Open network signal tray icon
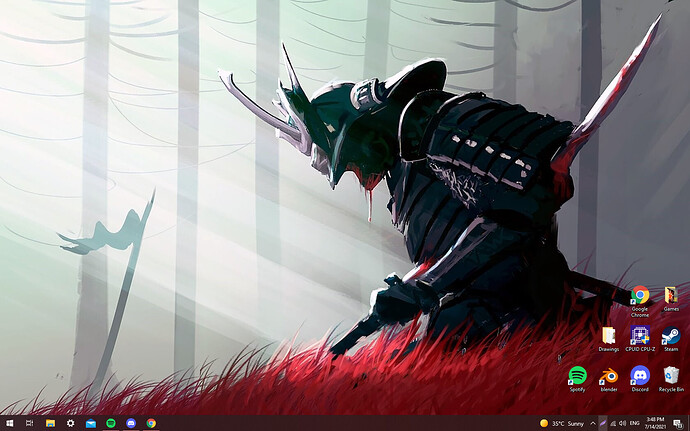 click(x=613, y=424)
